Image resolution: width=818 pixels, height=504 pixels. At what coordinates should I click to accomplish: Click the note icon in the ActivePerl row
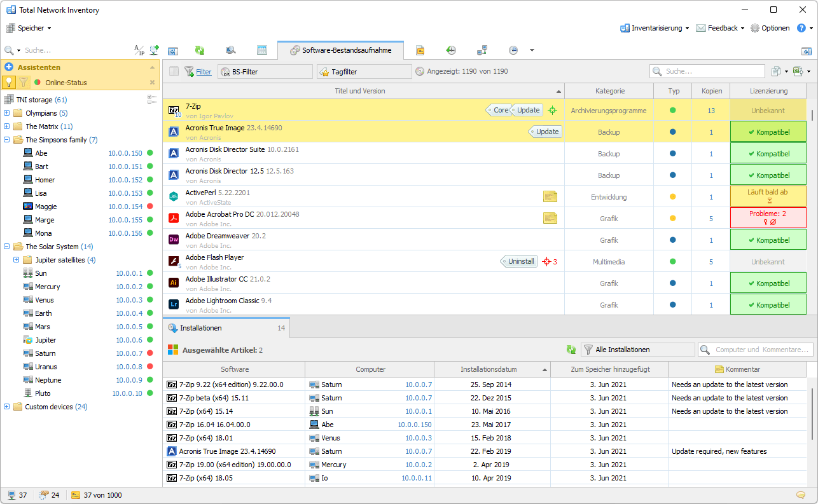coord(550,197)
